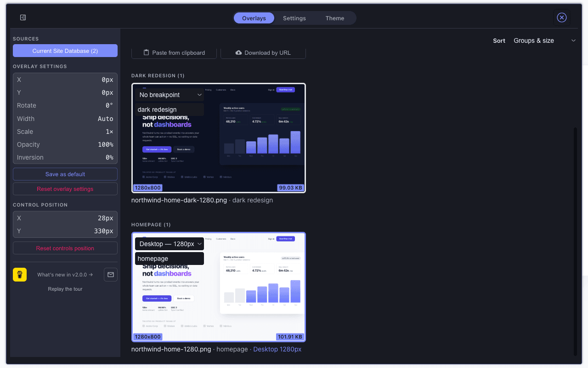Edit the homepage group name field
Image resolution: width=588 pixels, height=368 pixels.
pyautogui.click(x=170, y=259)
